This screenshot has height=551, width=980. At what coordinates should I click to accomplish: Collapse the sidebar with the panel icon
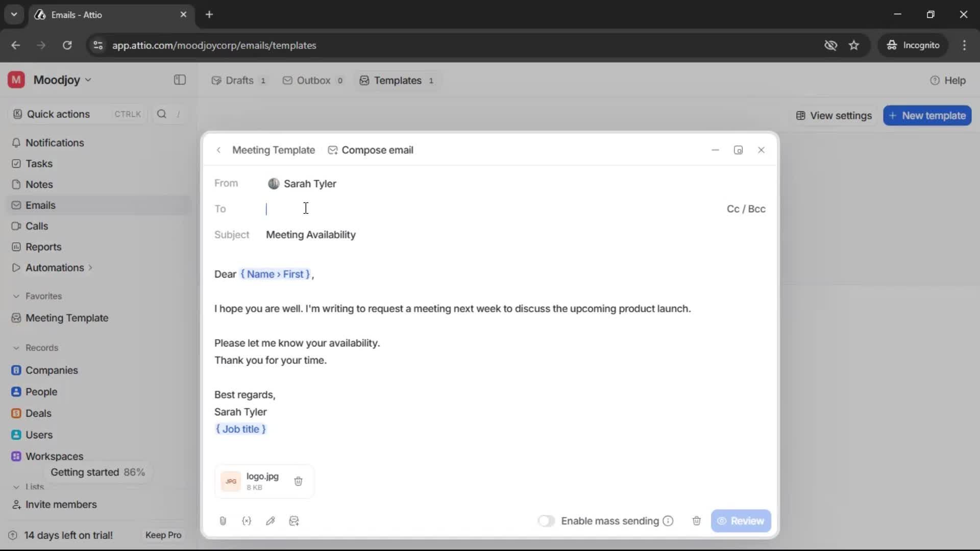[179, 80]
